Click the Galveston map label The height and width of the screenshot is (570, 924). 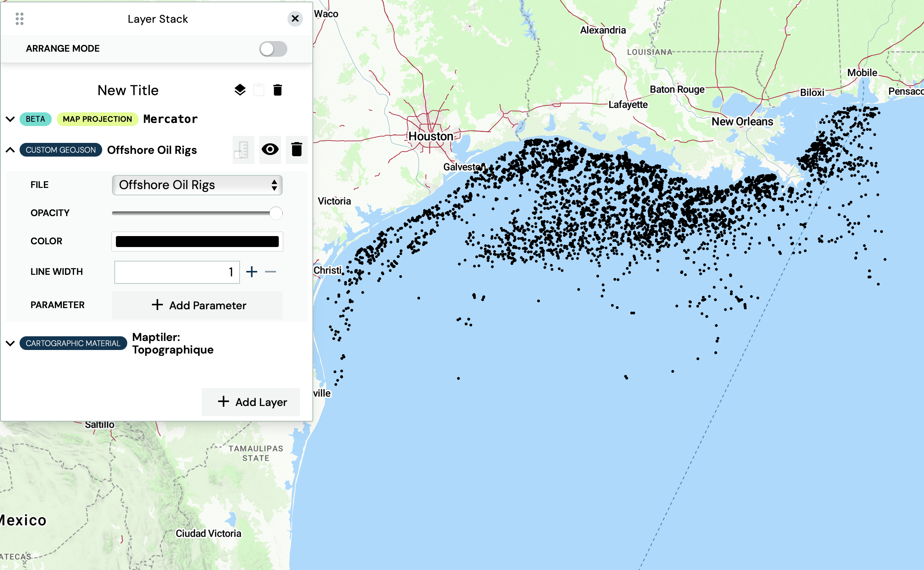(x=464, y=167)
